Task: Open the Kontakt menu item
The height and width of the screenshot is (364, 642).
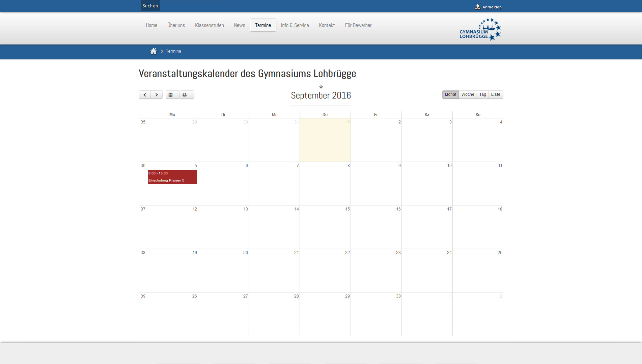Action: click(327, 25)
